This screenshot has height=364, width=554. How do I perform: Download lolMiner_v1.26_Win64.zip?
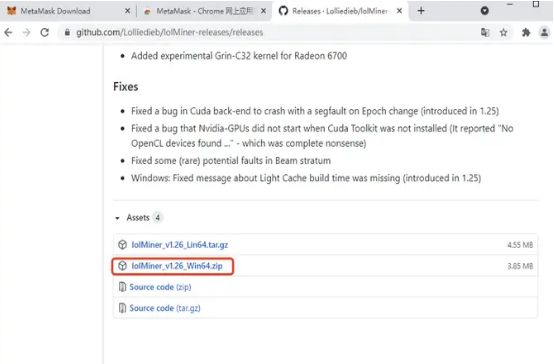pyautogui.click(x=177, y=266)
